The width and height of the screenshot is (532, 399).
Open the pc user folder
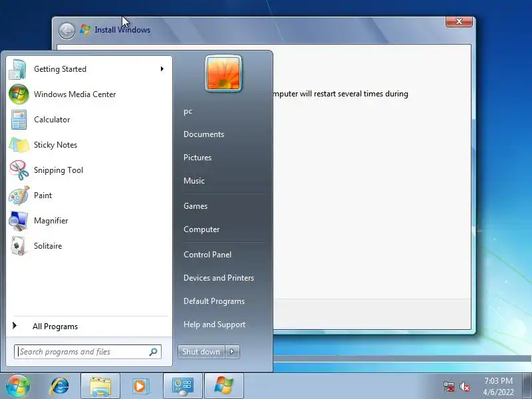[188, 111]
